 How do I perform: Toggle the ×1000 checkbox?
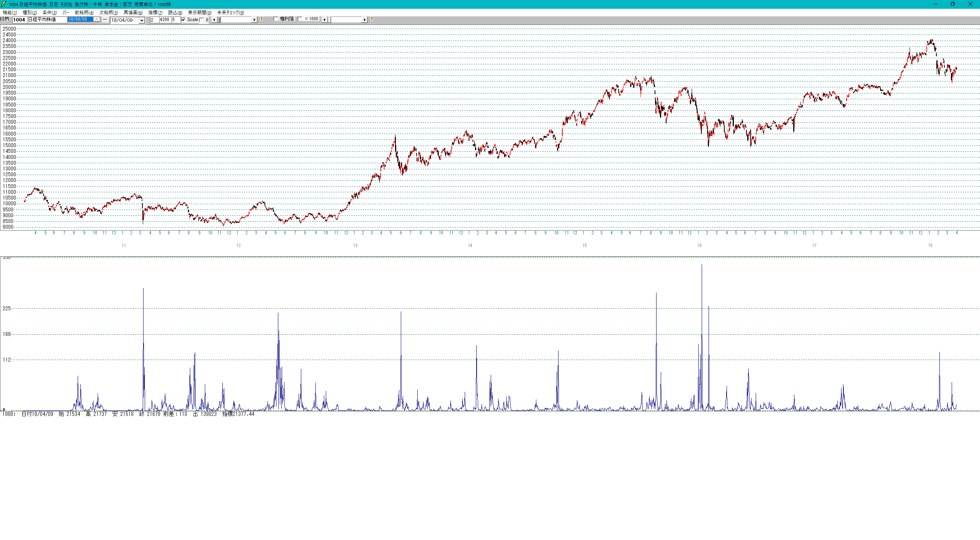tap(300, 19)
